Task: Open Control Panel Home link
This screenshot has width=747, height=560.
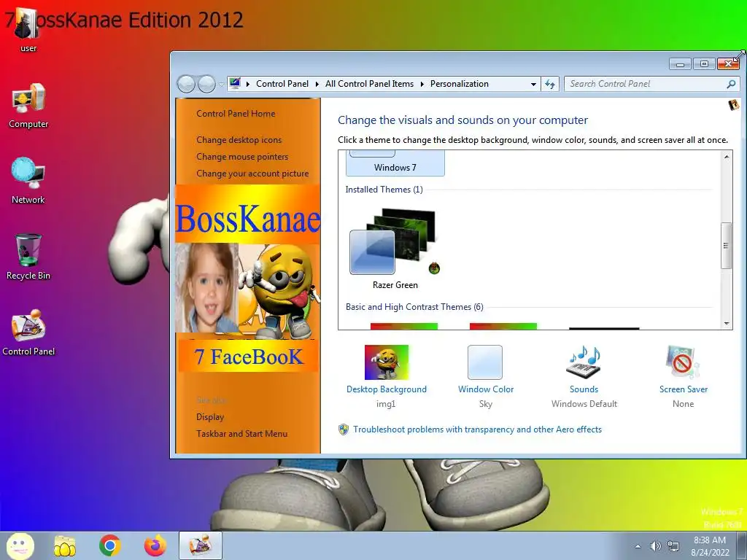Action: [236, 114]
